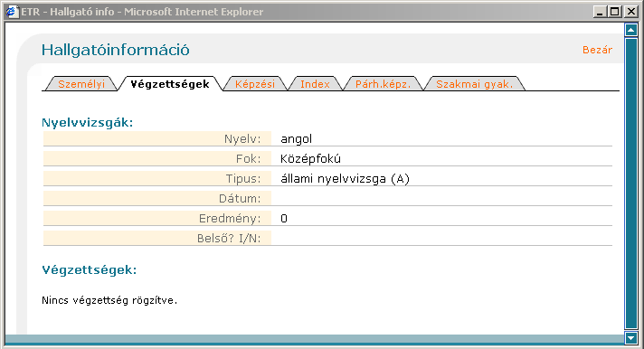This screenshot has width=644, height=349.
Task: Click the Bezár link
Action: (x=597, y=50)
